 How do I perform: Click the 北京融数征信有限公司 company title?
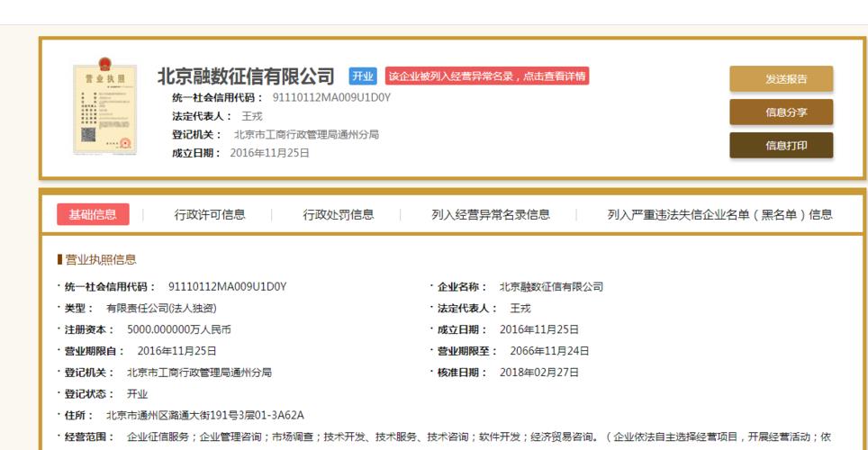pos(246,76)
